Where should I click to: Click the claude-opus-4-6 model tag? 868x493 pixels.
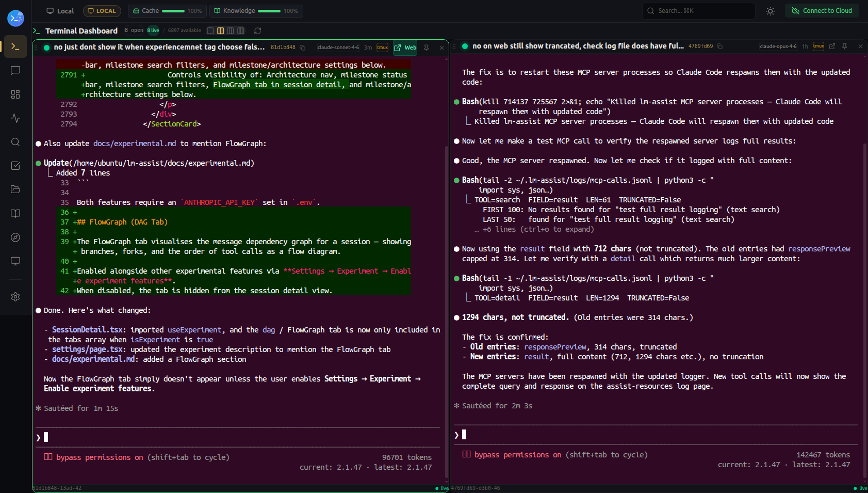[x=778, y=46]
